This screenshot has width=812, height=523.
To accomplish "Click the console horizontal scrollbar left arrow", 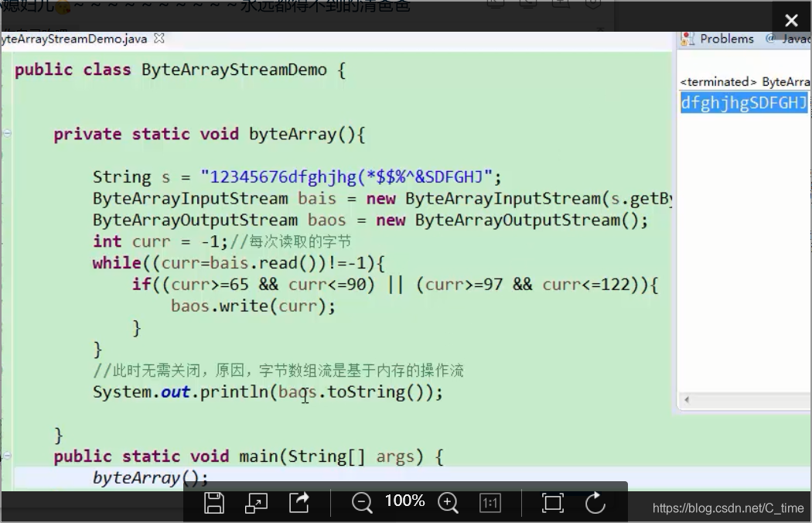I will [x=687, y=400].
